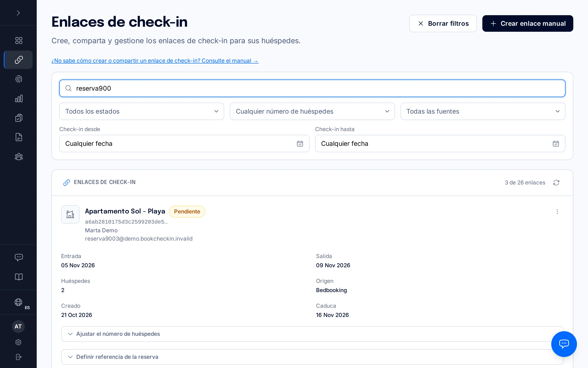Click the 3 de 26 enlaces counter

[525, 183]
